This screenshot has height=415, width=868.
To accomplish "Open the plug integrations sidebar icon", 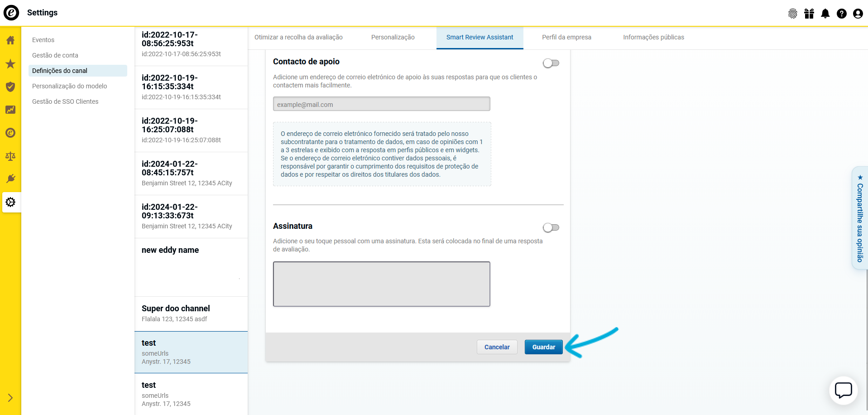I will (x=10, y=179).
